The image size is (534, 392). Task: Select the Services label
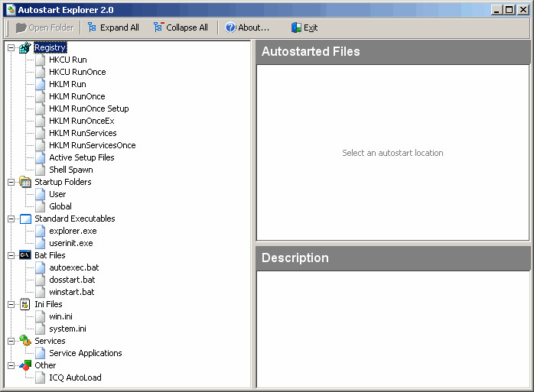tap(50, 341)
